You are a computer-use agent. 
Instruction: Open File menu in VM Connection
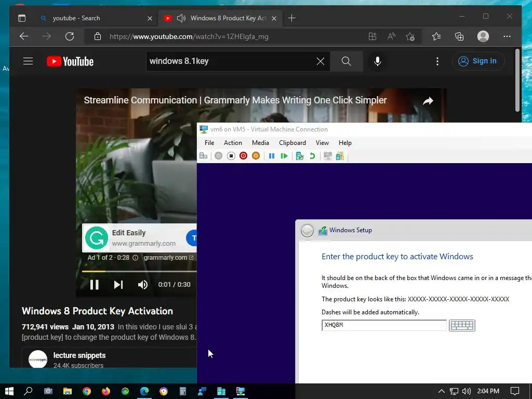click(x=209, y=143)
